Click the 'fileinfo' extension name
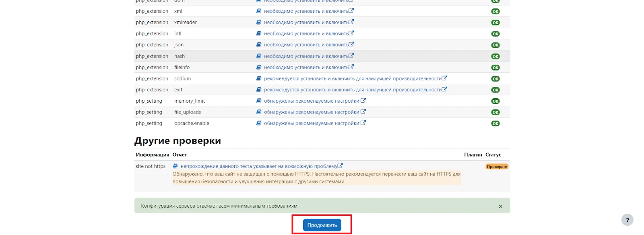 tap(182, 68)
